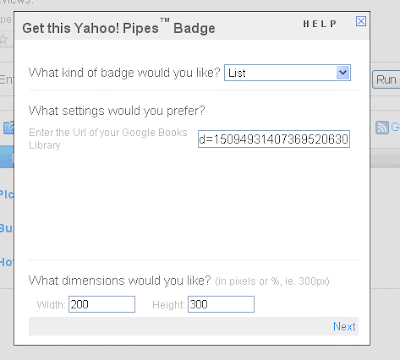Open the badge kind dropdown showing List
Screen dimensions: 400x360
(287, 73)
